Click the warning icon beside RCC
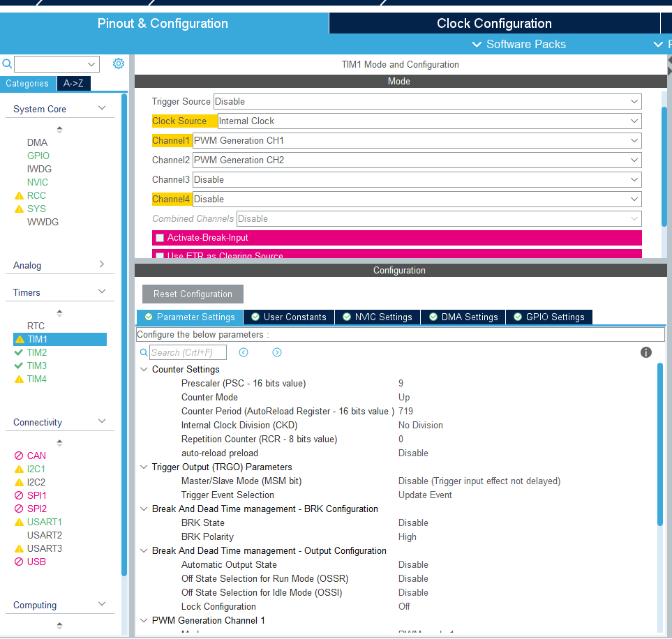Image resolution: width=672 pixels, height=639 pixels. tap(19, 196)
